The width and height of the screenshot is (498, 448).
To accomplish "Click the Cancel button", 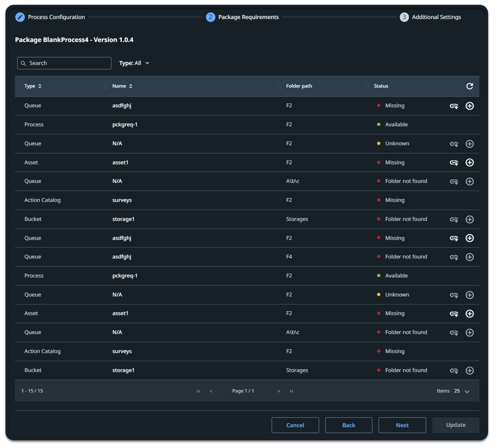I will (x=295, y=425).
